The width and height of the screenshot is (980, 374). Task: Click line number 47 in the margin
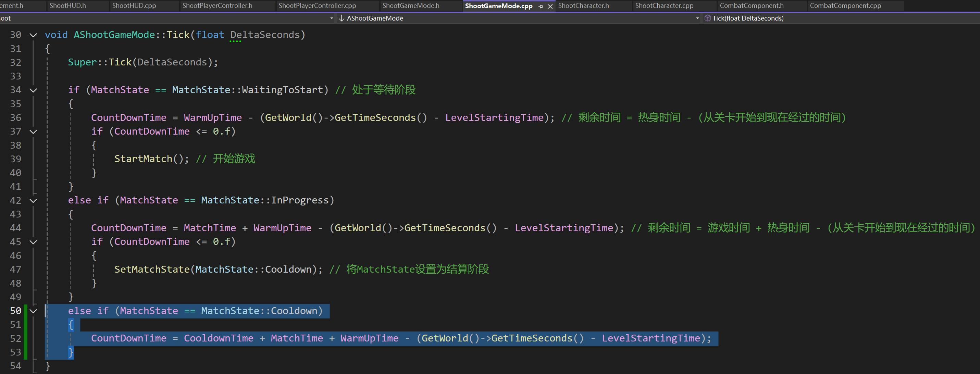pyautogui.click(x=16, y=270)
